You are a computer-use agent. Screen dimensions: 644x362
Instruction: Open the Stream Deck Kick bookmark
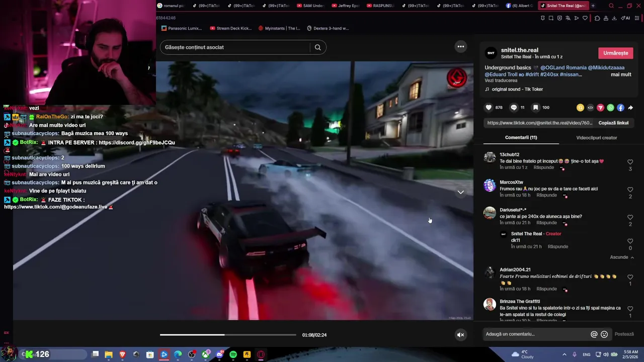(230, 28)
